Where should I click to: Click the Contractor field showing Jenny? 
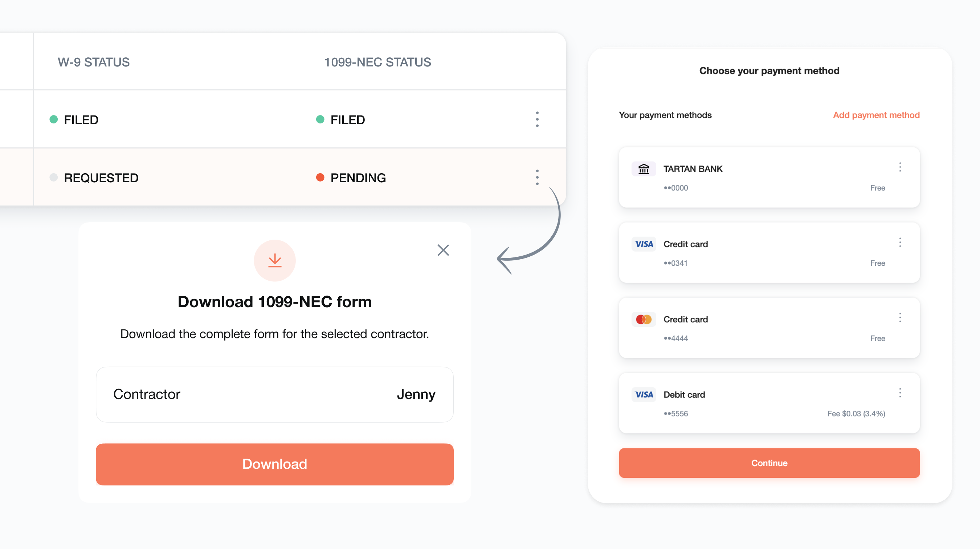[x=275, y=395]
